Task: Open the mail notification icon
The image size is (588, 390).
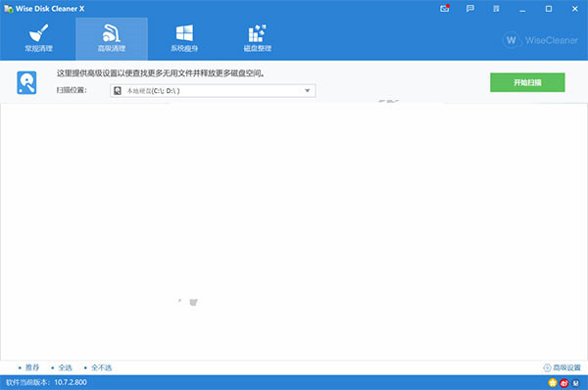Action: [444, 8]
